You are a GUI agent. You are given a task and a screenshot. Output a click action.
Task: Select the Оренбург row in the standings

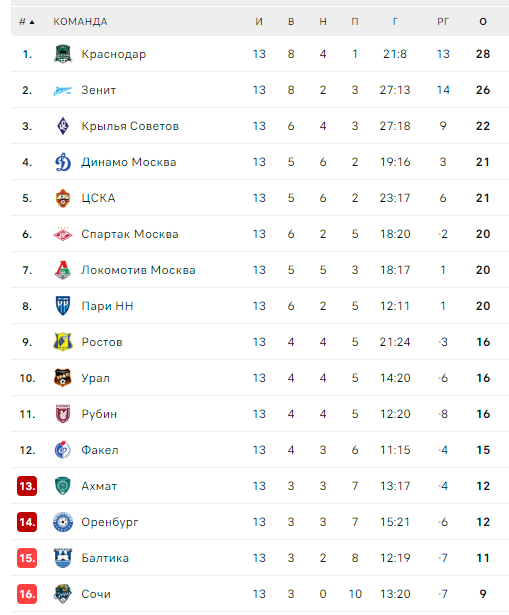click(260, 522)
